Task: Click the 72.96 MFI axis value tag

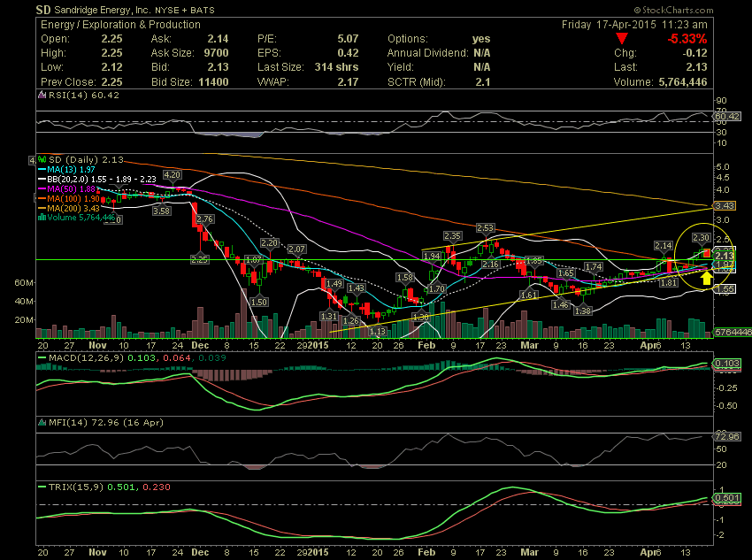Action: (726, 436)
